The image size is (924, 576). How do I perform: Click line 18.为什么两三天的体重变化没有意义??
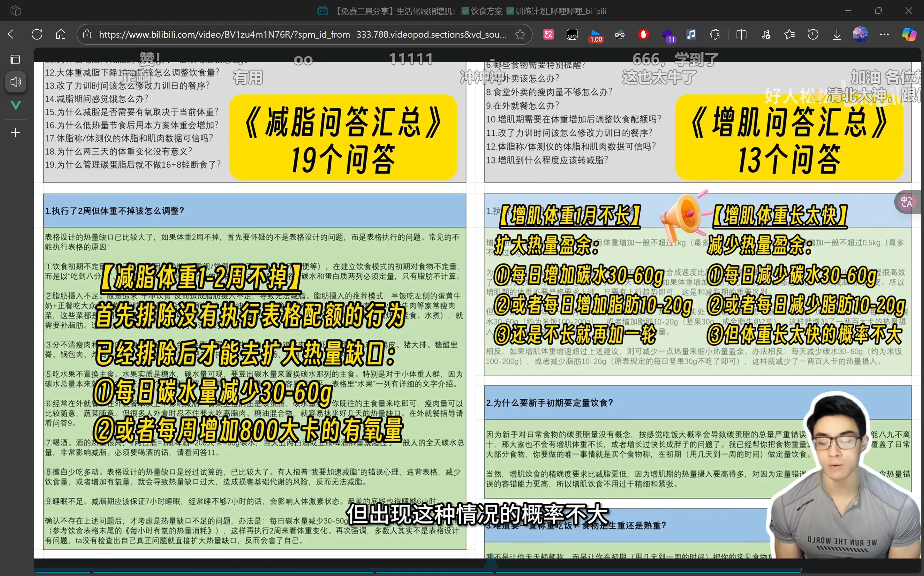point(119,152)
